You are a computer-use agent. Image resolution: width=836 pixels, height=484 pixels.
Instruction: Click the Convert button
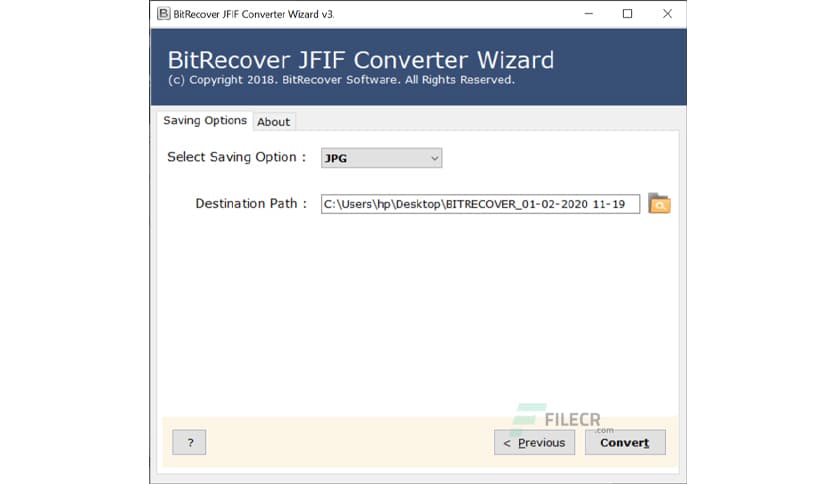(x=625, y=442)
